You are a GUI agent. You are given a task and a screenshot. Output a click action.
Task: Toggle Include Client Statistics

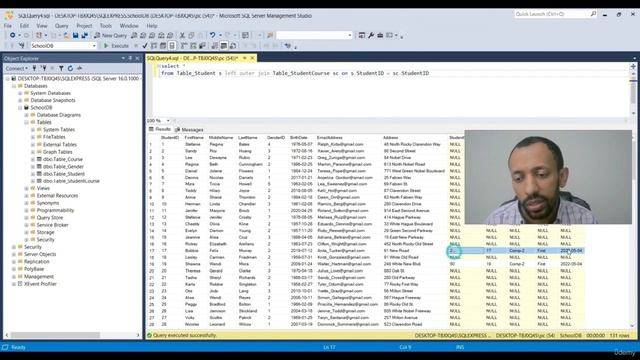(x=202, y=46)
